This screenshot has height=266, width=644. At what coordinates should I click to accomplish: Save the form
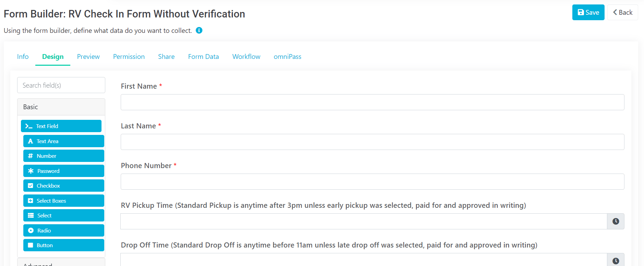(x=588, y=13)
